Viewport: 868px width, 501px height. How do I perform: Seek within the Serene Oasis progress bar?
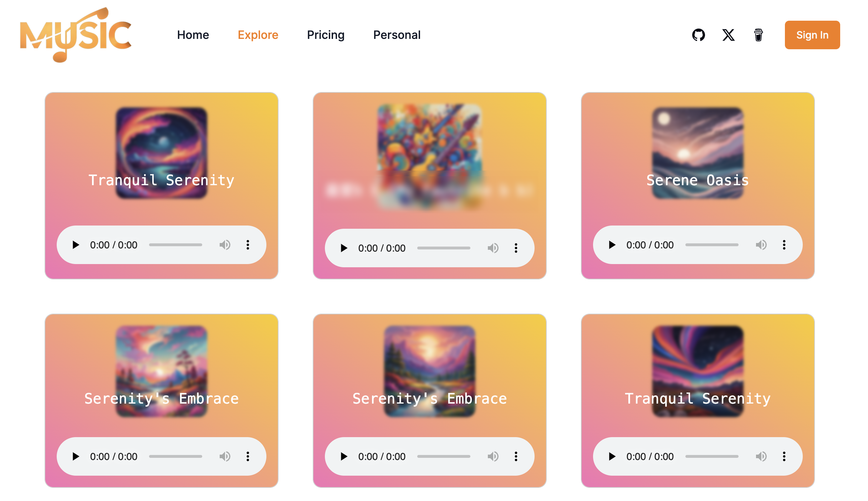tap(712, 245)
